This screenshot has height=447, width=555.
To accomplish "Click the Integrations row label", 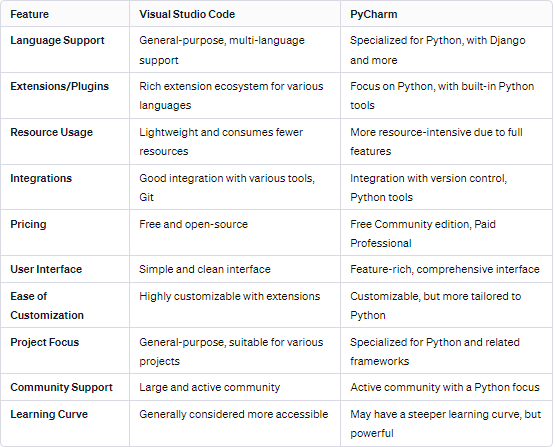I will coord(41,178).
